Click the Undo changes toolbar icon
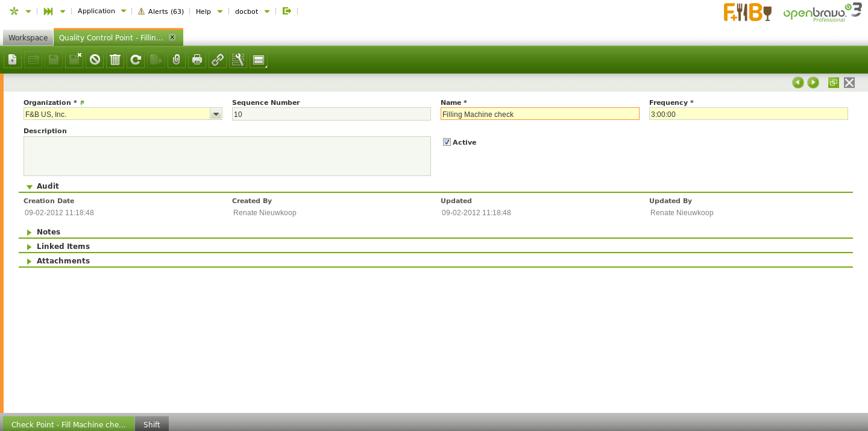 [x=95, y=60]
